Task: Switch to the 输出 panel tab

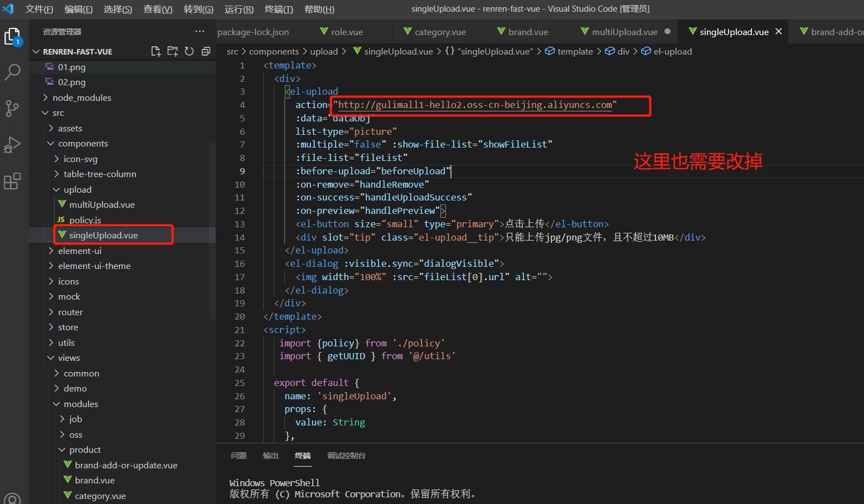Action: coord(271,456)
